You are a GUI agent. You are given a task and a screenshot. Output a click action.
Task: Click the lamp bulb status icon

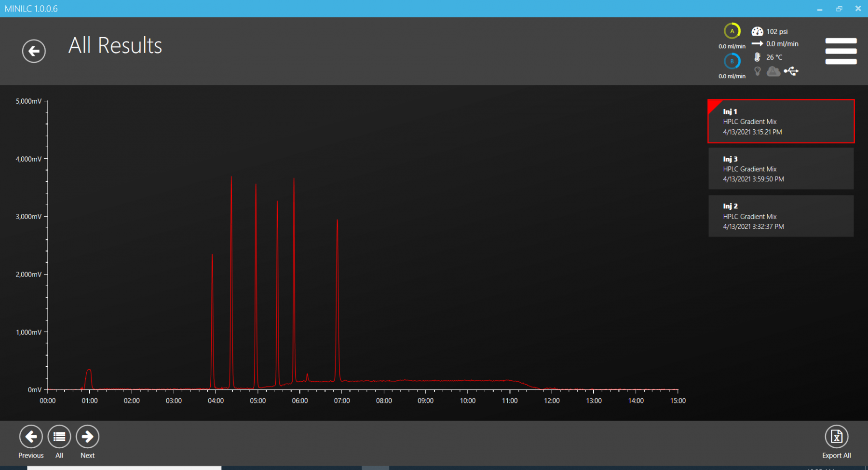coord(758,71)
